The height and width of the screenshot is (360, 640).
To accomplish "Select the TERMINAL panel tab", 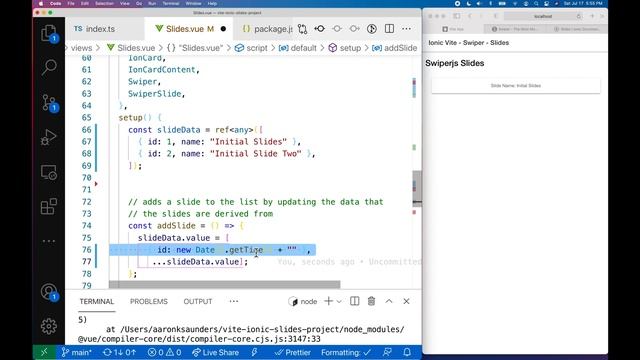I will [97, 301].
